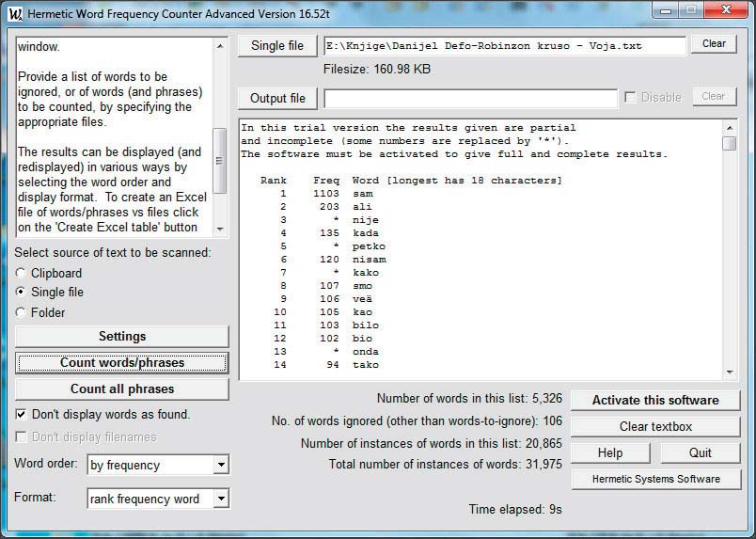
Task: Click Count words/phrases button
Action: click(x=122, y=363)
